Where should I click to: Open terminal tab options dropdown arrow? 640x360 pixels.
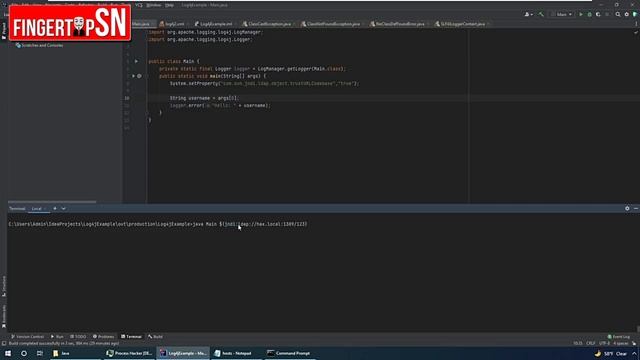pos(63,209)
